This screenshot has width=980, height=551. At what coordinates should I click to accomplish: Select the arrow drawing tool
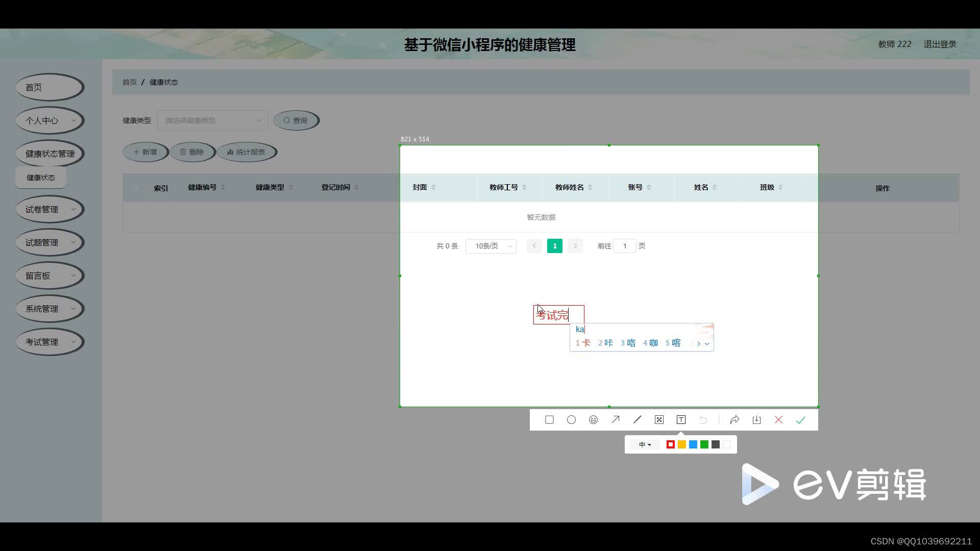coord(615,420)
